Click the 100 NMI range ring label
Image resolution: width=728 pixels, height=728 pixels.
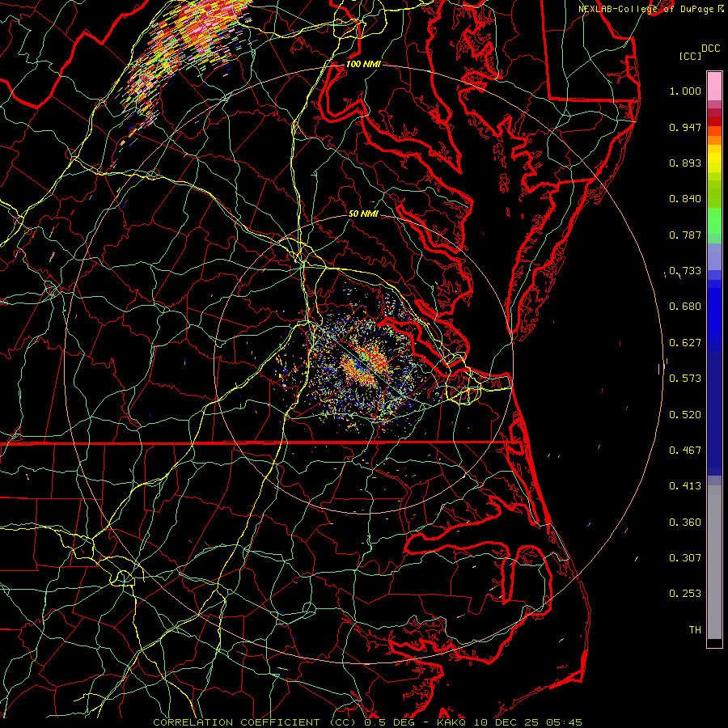(363, 64)
